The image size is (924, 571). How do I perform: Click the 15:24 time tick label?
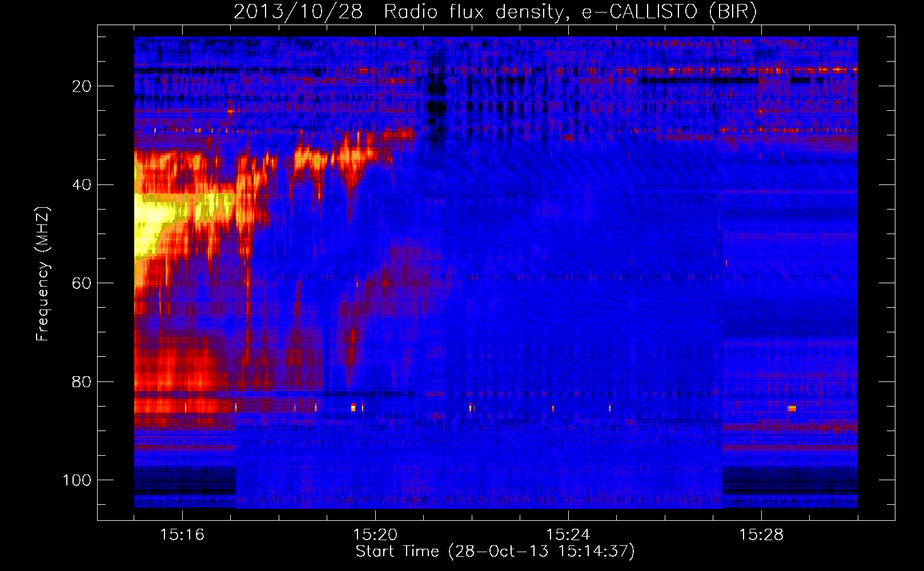click(x=568, y=534)
